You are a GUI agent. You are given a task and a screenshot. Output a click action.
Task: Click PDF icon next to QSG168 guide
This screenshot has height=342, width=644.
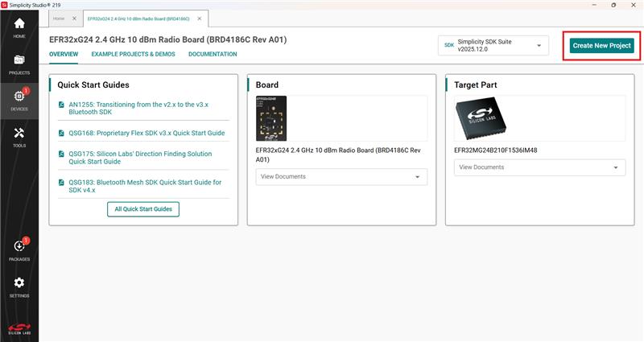tap(61, 133)
